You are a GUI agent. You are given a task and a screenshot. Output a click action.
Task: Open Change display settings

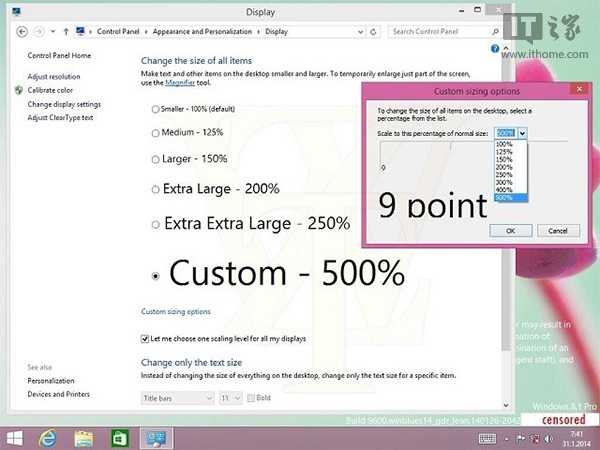pyautogui.click(x=64, y=104)
